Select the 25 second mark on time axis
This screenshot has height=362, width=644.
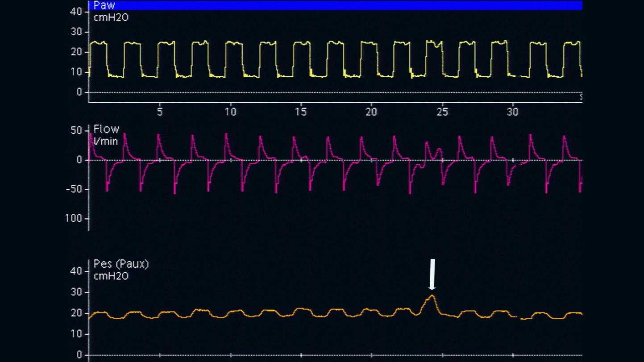(442, 112)
